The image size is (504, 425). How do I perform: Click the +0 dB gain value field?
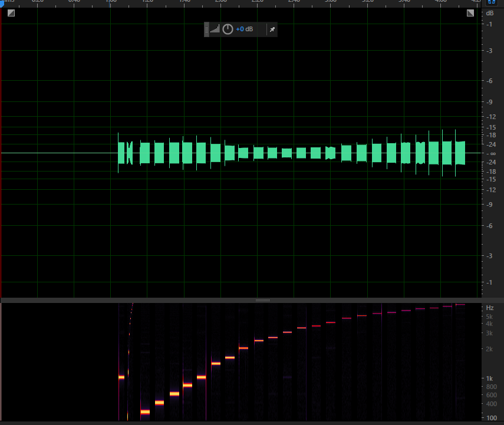[x=244, y=29]
